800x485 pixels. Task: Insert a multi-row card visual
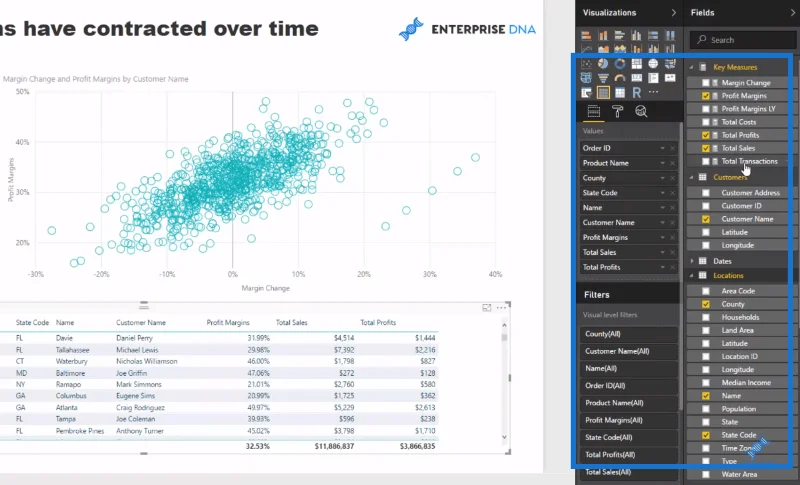653,78
